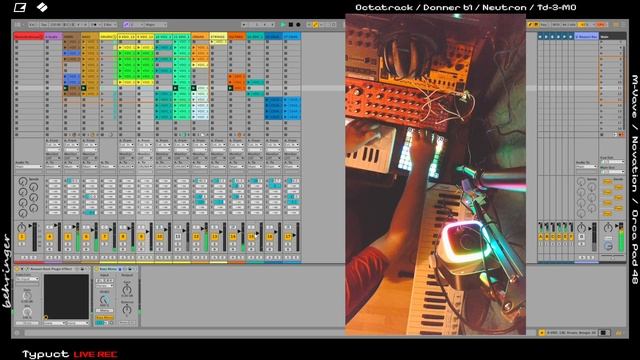The width and height of the screenshot is (640, 360).
Task: Turn off first device's yellow activator
Action: (18, 269)
